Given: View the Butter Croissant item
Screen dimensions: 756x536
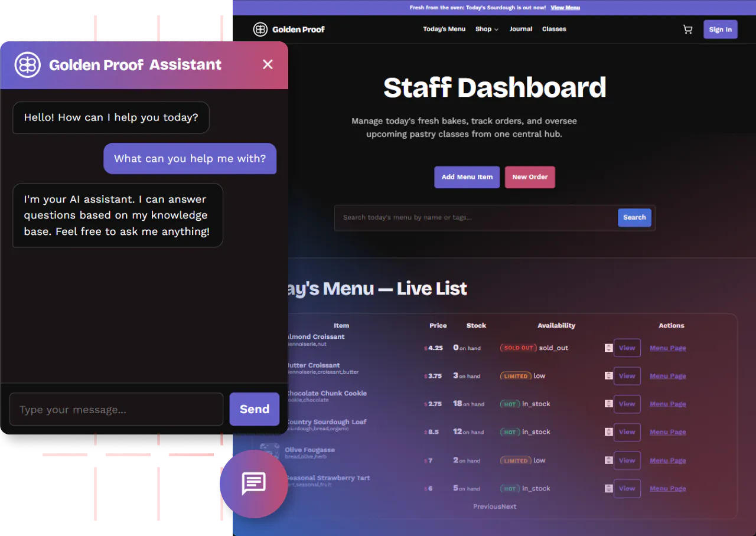Looking at the screenshot, I should [627, 376].
